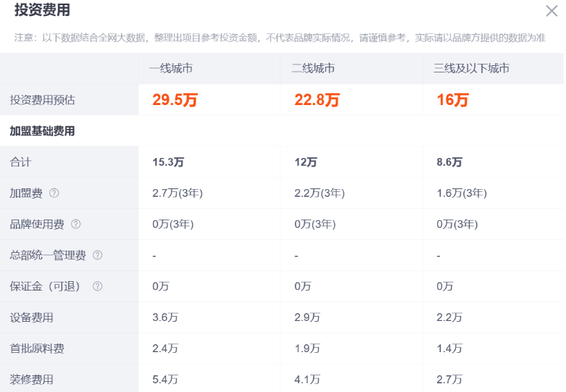Click the 保证金（可退） row label

pyautogui.click(x=45, y=286)
